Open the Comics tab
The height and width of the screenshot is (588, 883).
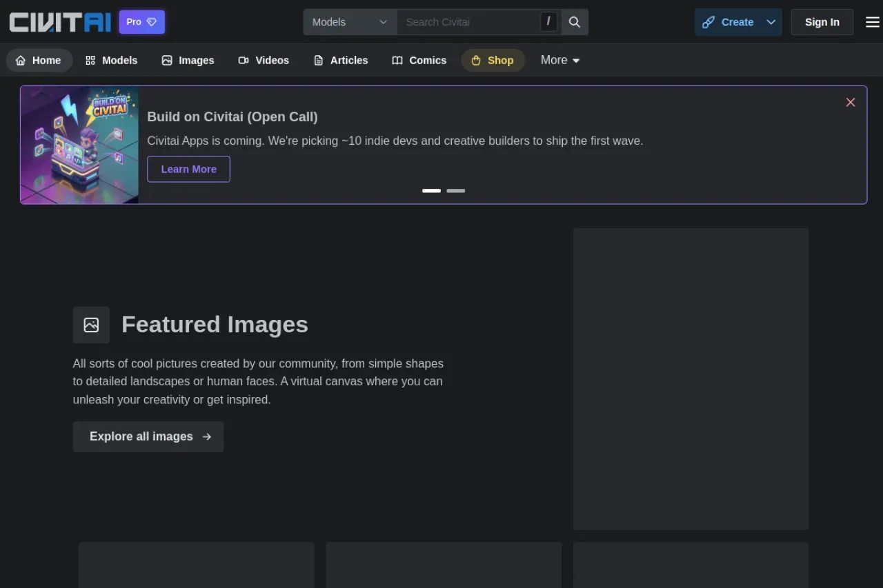pyautogui.click(x=419, y=61)
